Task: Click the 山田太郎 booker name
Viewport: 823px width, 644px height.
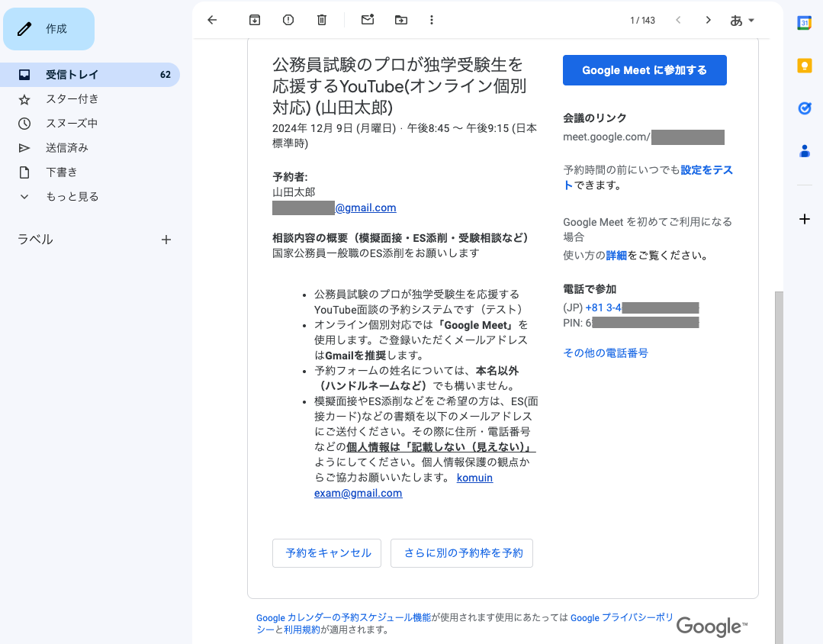Action: (x=294, y=192)
